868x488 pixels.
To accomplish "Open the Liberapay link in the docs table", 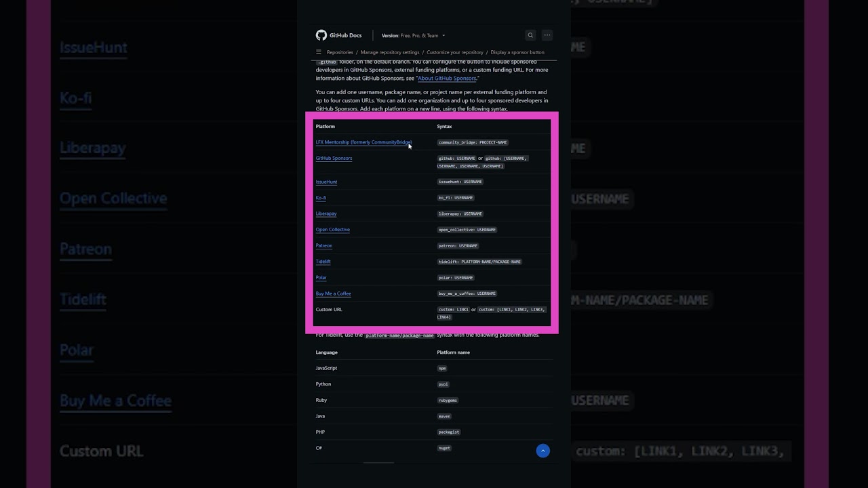I will [x=326, y=213].
